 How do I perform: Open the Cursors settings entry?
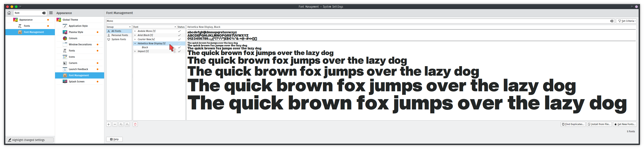pos(73,63)
